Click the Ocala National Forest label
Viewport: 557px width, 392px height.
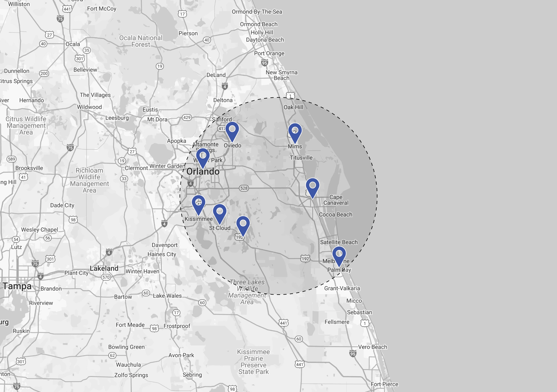[141, 41]
